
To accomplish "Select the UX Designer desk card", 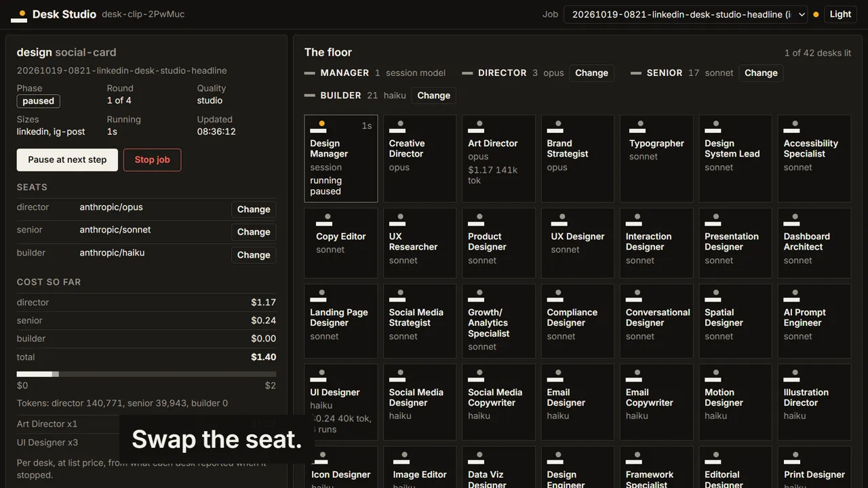I will pyautogui.click(x=578, y=243).
